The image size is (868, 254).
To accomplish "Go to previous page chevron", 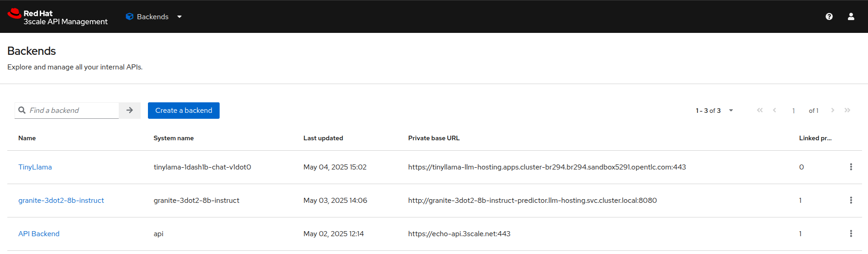I will (774, 110).
